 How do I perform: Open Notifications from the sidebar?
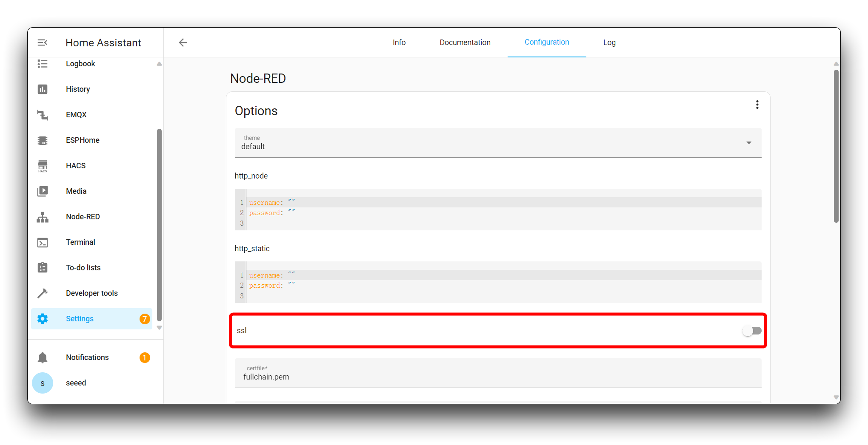coord(92,357)
